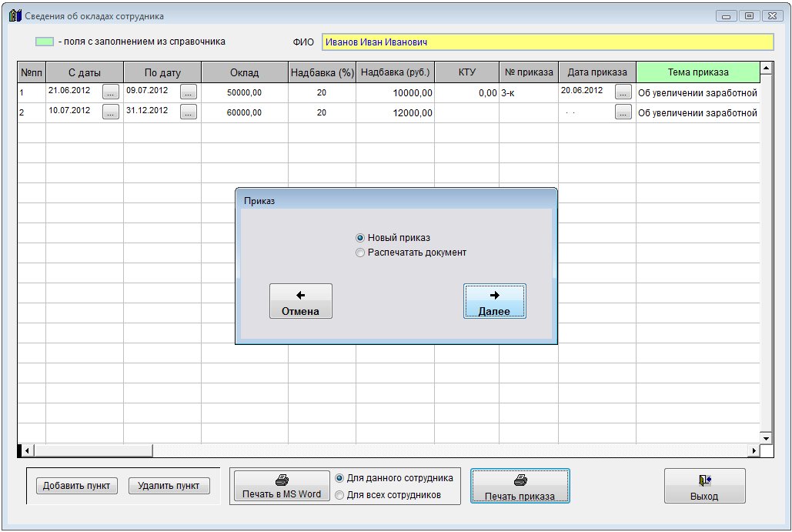Click the Оклад column header
The width and height of the screenshot is (792, 532).
pos(244,72)
